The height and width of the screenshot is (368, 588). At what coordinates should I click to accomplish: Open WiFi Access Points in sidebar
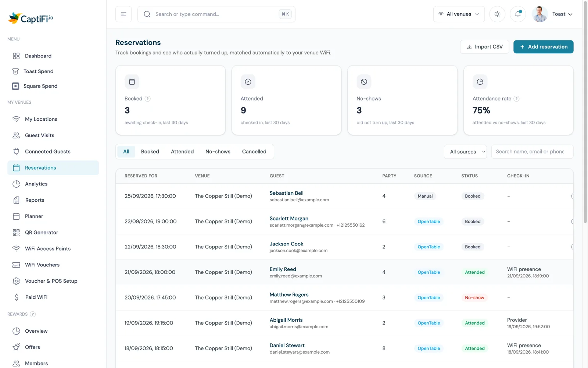click(53, 249)
